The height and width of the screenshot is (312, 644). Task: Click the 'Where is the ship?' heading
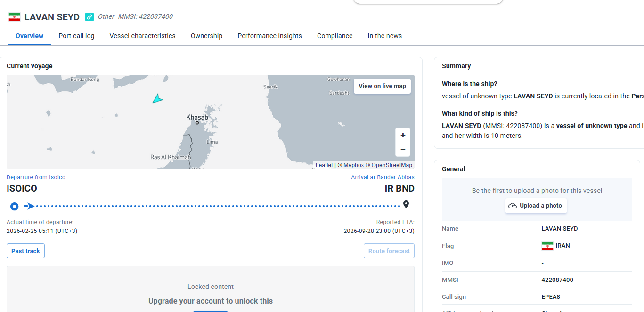tap(469, 84)
